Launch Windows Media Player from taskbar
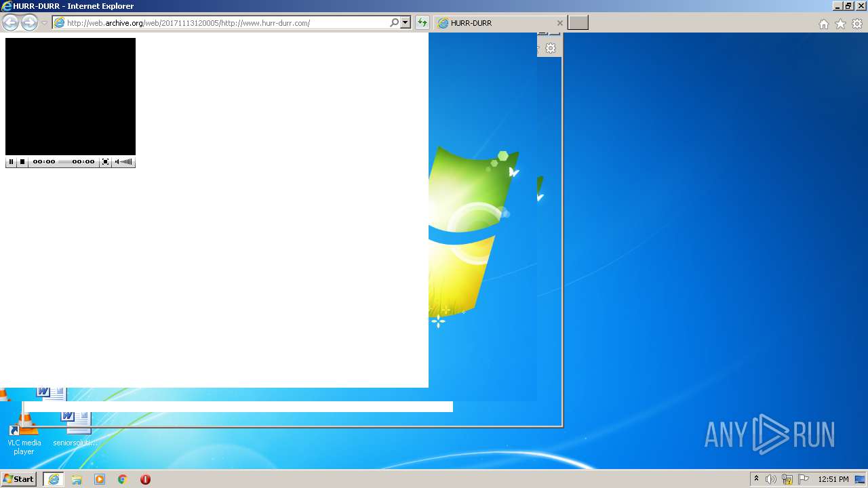The image size is (868, 488). [100, 479]
